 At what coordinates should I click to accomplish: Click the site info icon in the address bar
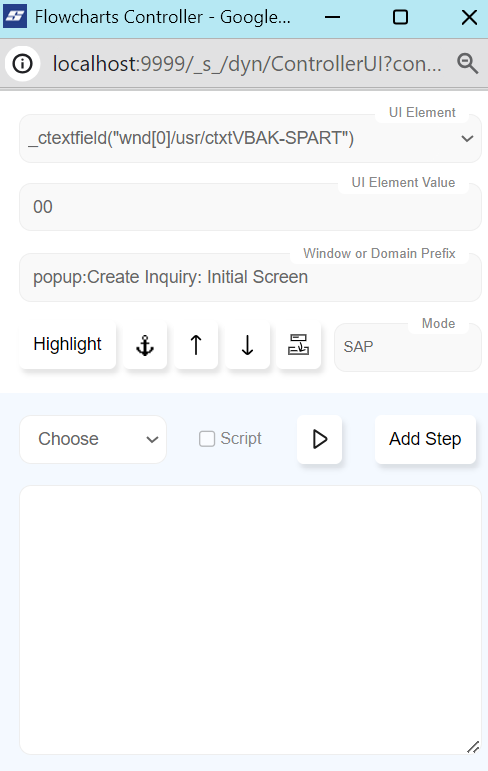[x=22, y=63]
